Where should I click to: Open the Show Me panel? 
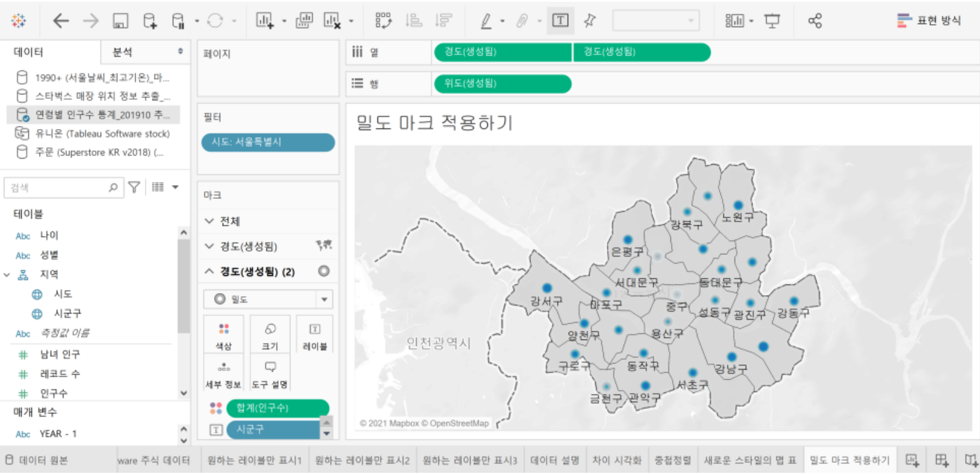[929, 20]
